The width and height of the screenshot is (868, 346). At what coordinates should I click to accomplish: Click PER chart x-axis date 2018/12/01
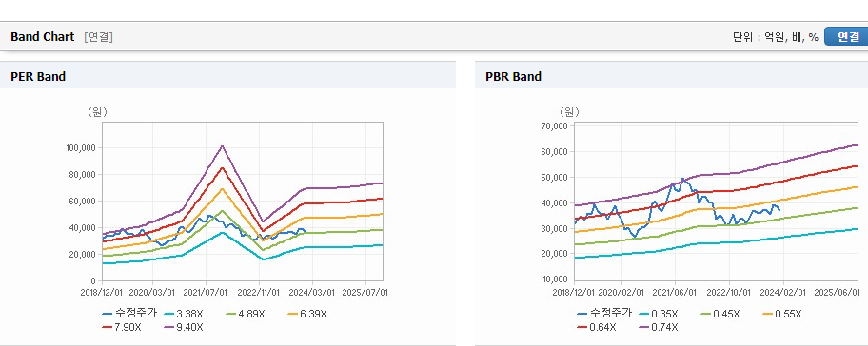102,292
